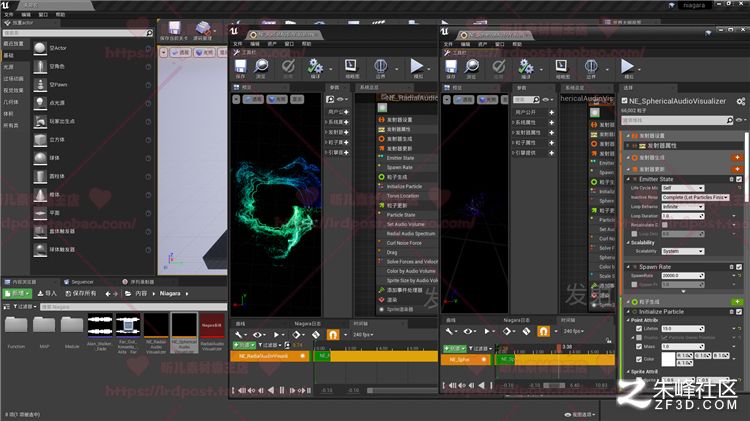This screenshot has width=750, height=421.
Task: Open the File menu in the NE_Radial window
Action: tap(238, 44)
